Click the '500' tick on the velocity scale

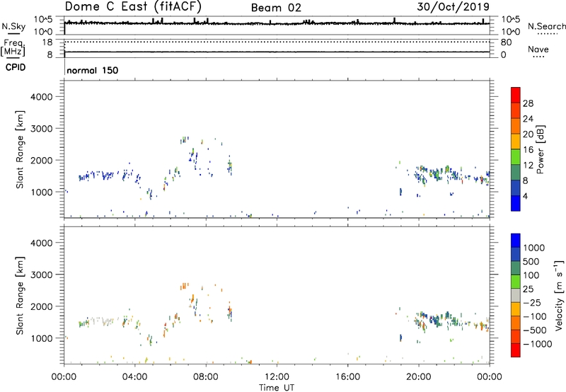(x=531, y=261)
